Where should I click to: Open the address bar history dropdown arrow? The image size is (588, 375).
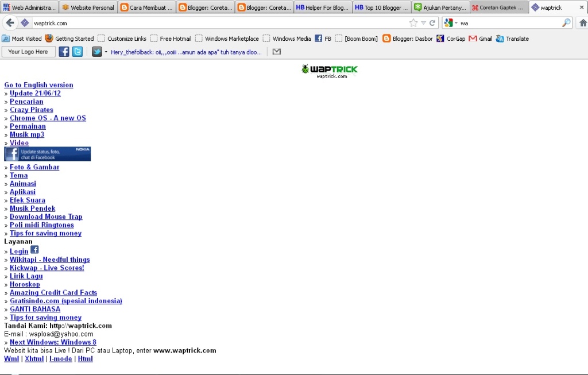423,23
